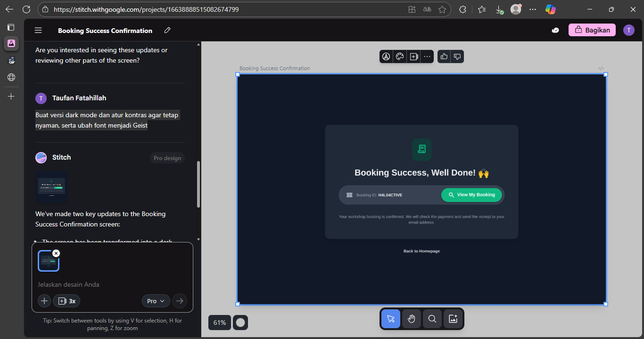The image size is (644, 339).
Task: Select the cursor selection tool
Action: pos(390,319)
